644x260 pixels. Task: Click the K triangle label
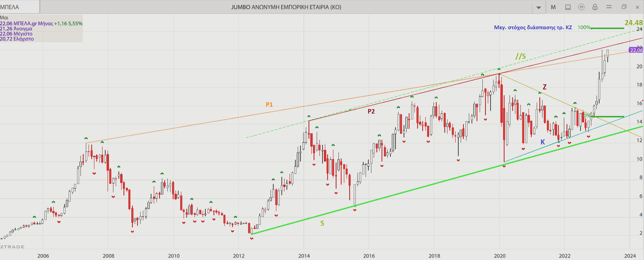point(543,142)
